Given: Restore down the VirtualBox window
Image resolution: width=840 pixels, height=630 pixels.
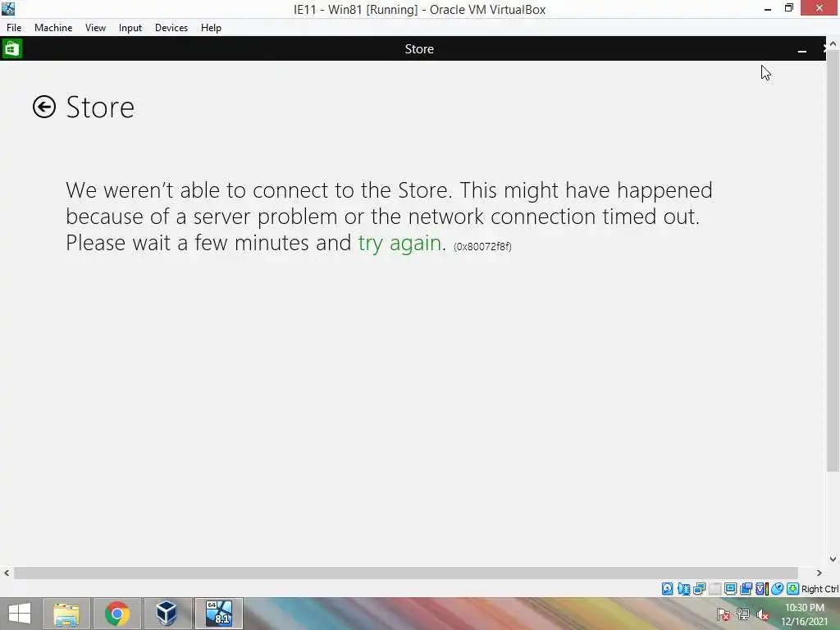Looking at the screenshot, I should pyautogui.click(x=789, y=8).
